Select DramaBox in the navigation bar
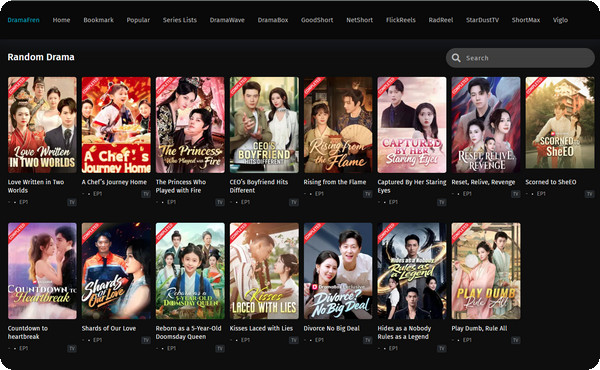This screenshot has width=600, height=370. (x=273, y=20)
